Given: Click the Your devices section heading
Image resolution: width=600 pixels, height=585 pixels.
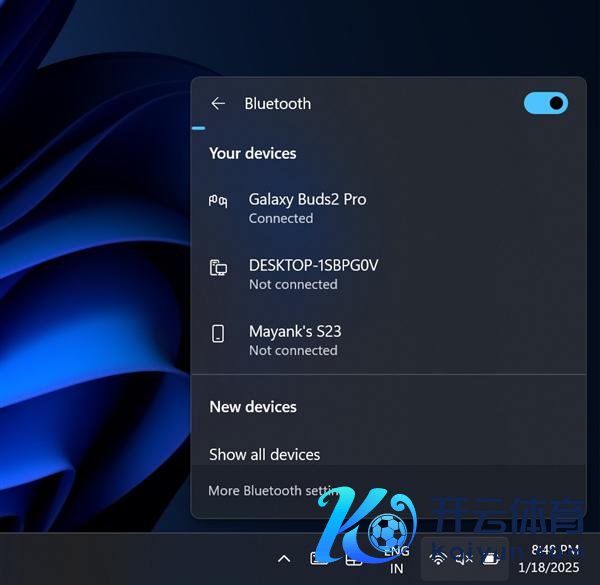Looking at the screenshot, I should click(x=253, y=154).
